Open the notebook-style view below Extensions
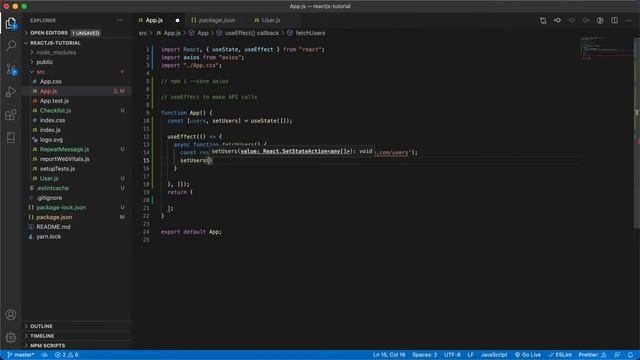Screen dimensions: 640x360 11,138
